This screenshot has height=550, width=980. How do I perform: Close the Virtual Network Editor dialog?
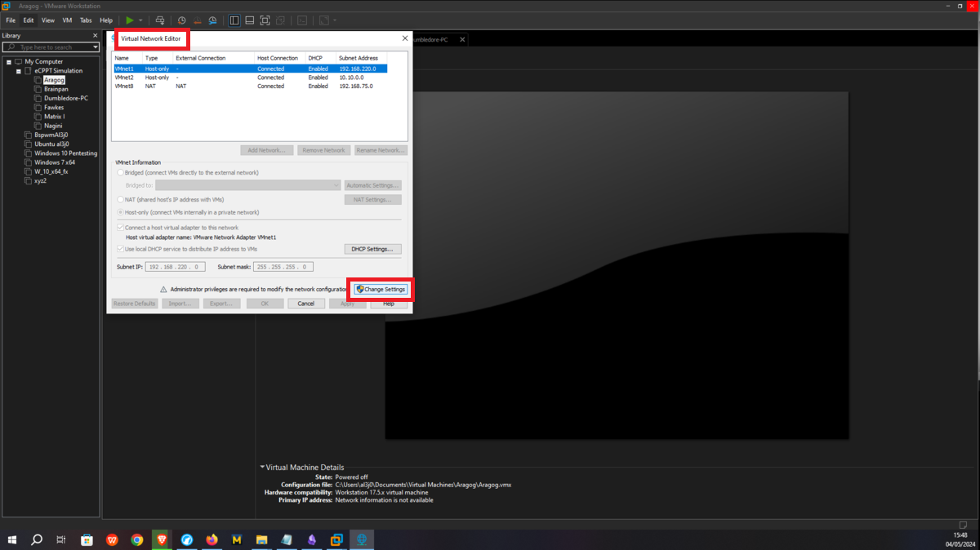click(x=405, y=38)
